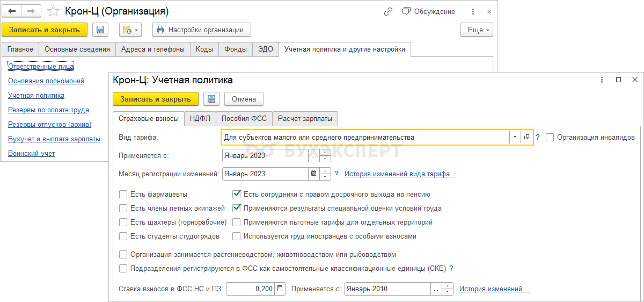Switch to the НДФЛ tab
Image resolution: width=644 pixels, height=302 pixels.
tap(200, 119)
